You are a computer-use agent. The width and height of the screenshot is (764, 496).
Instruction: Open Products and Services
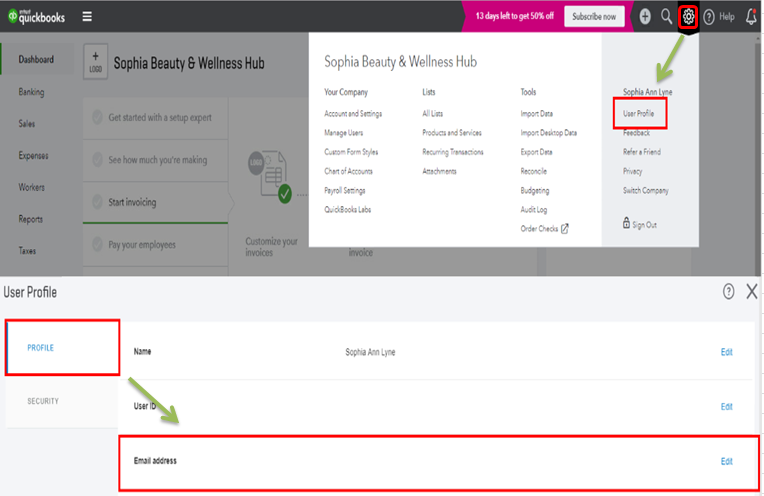coord(452,133)
